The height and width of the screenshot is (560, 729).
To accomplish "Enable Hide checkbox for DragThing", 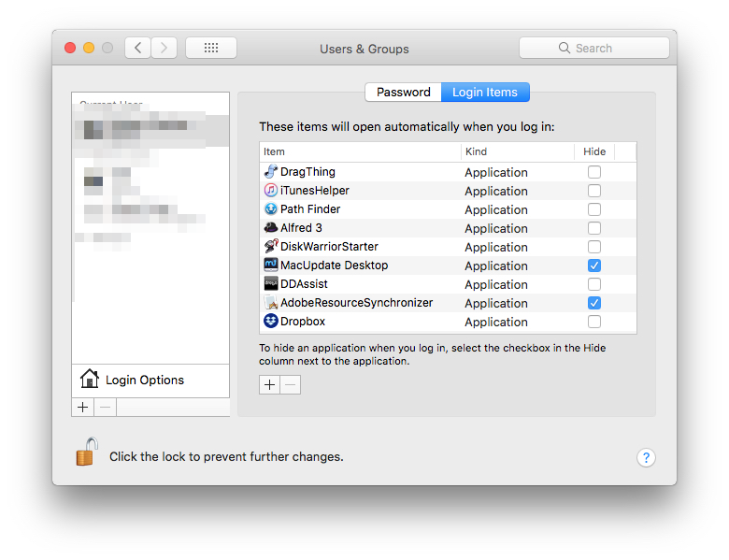I will click(594, 172).
